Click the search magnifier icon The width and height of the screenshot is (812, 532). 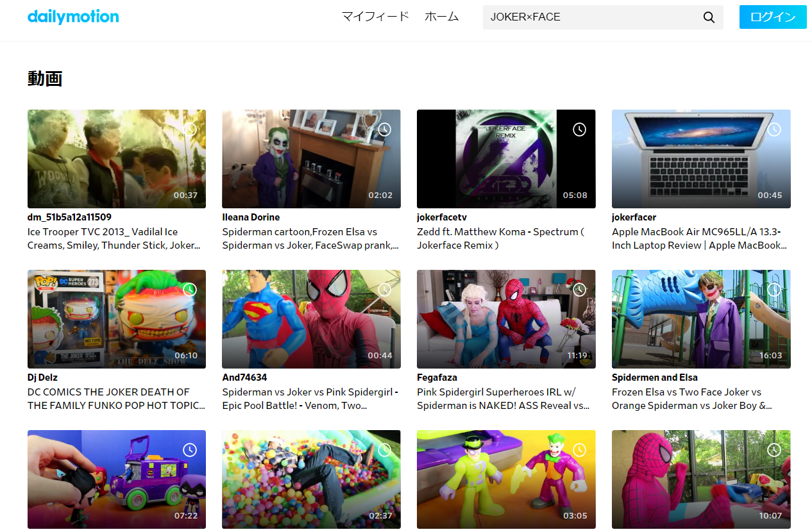point(709,17)
